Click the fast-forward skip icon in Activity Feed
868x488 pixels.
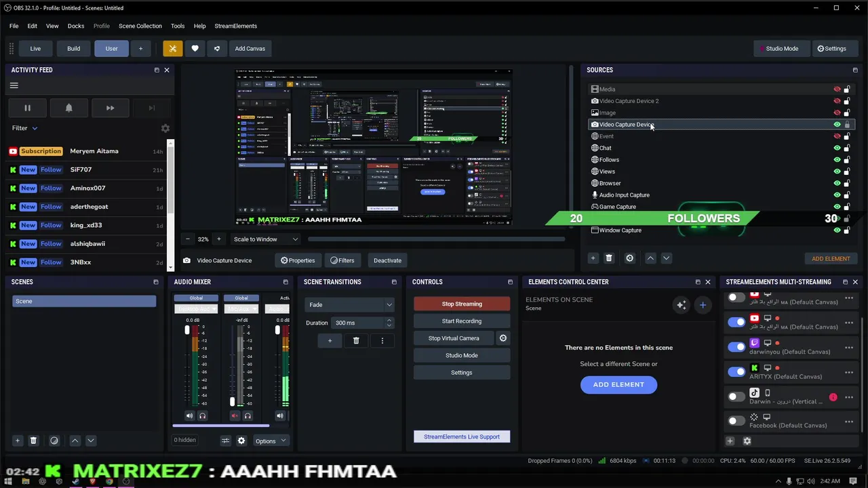pyautogui.click(x=110, y=108)
